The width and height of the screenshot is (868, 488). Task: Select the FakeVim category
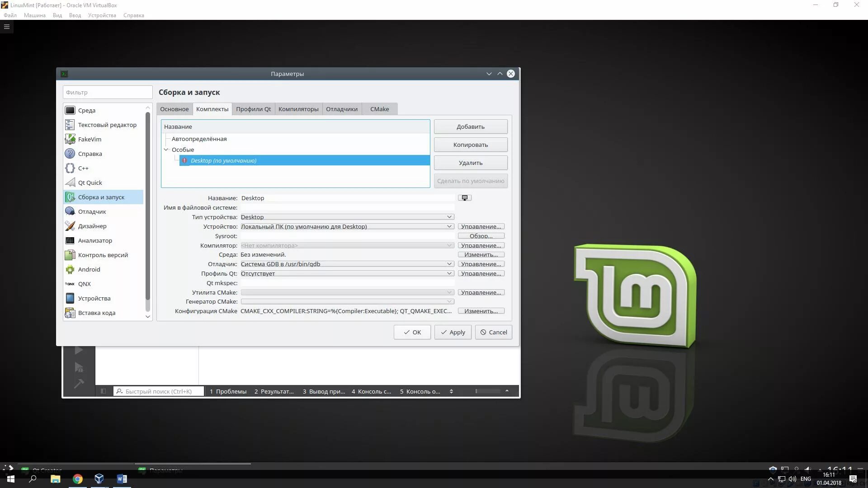tap(104, 139)
